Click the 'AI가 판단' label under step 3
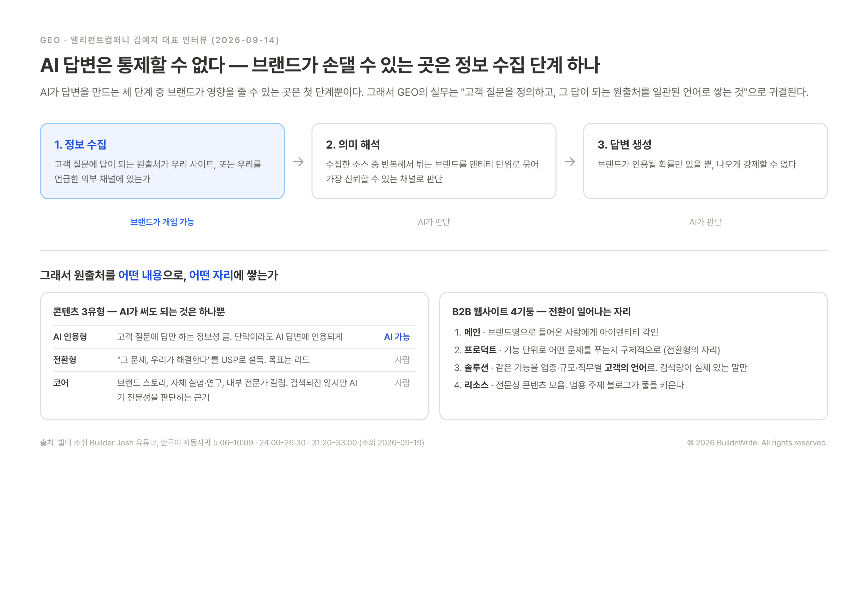 pos(705,222)
